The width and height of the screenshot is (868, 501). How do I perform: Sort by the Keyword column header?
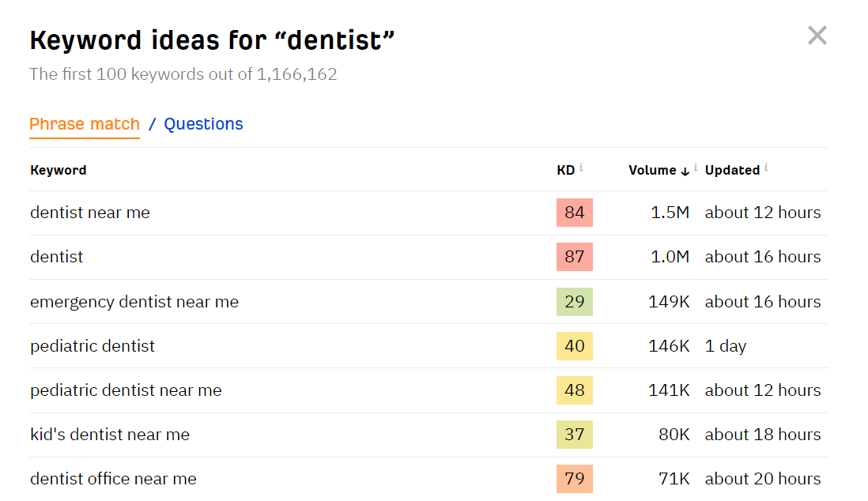tap(58, 170)
